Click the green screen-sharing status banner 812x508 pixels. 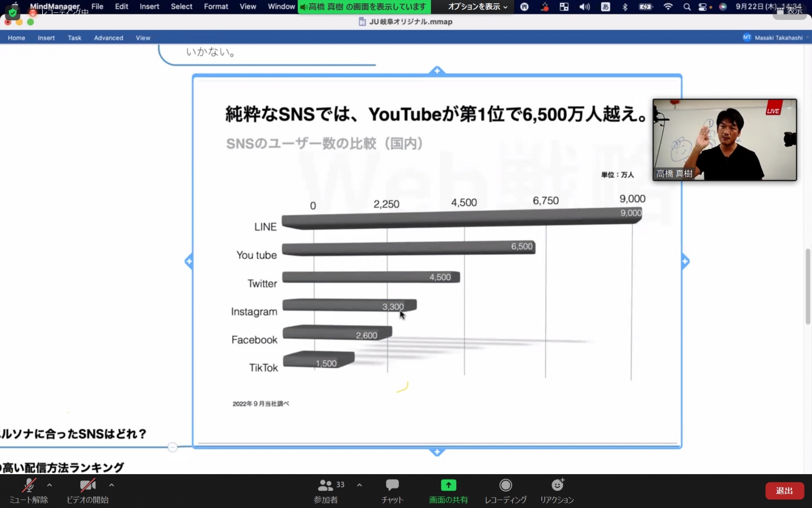[364, 7]
